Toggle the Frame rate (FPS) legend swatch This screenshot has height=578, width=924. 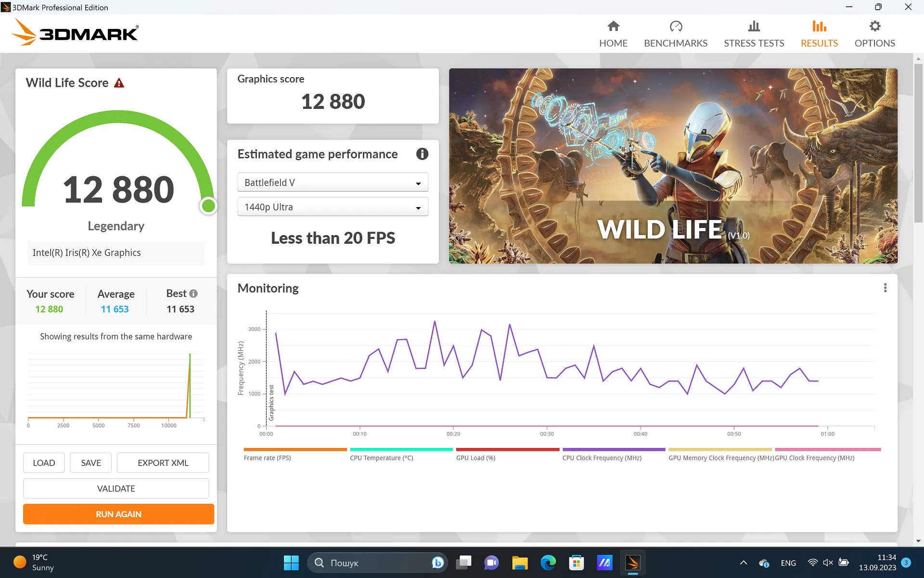pos(295,449)
